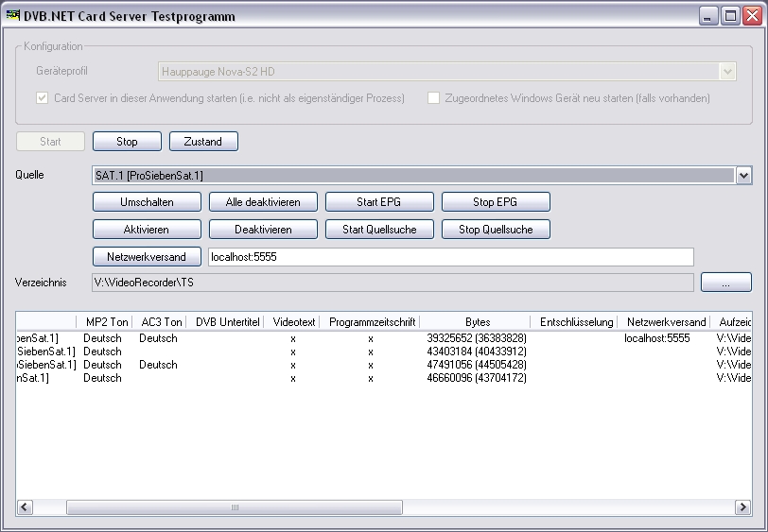Click Alle deaktivieren

[262, 202]
